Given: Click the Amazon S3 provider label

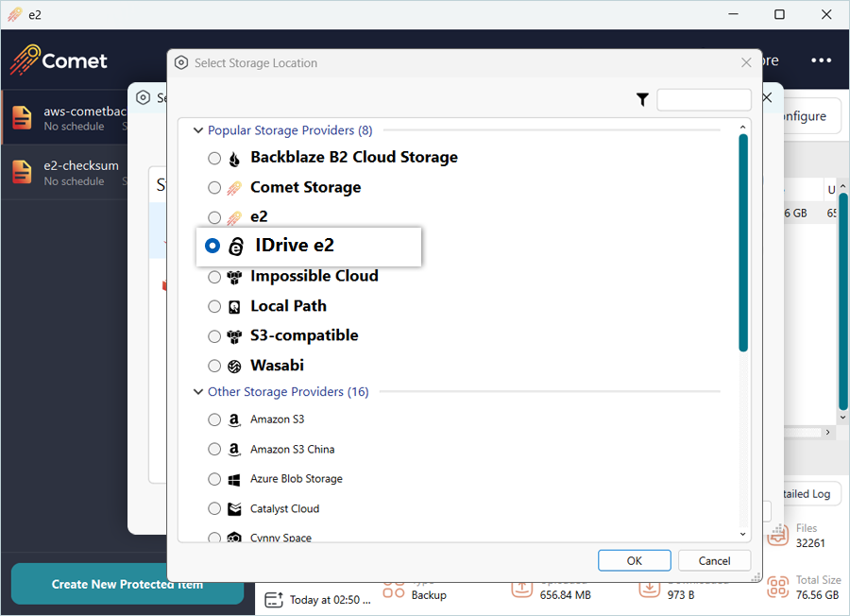Looking at the screenshot, I should (x=277, y=419).
